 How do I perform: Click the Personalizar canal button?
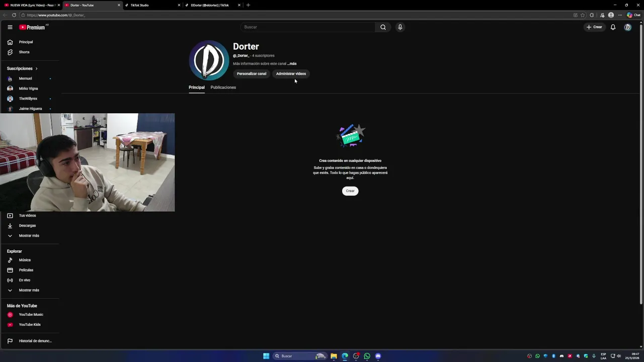pos(252,74)
